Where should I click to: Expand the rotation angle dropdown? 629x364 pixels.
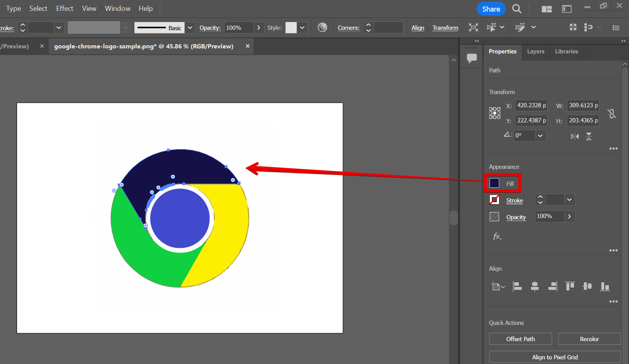click(540, 136)
